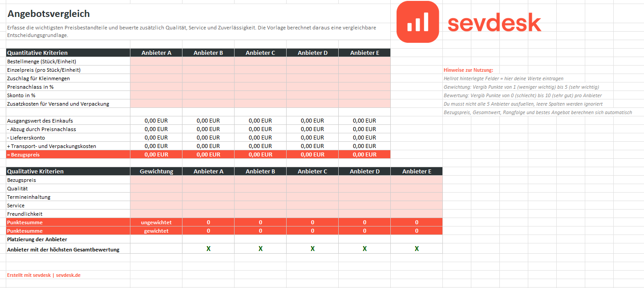Viewport: 644px width, 288px height.
Task: Select Ausgangswert 0,00 EUR for Anbieter A
Action: 156,120
